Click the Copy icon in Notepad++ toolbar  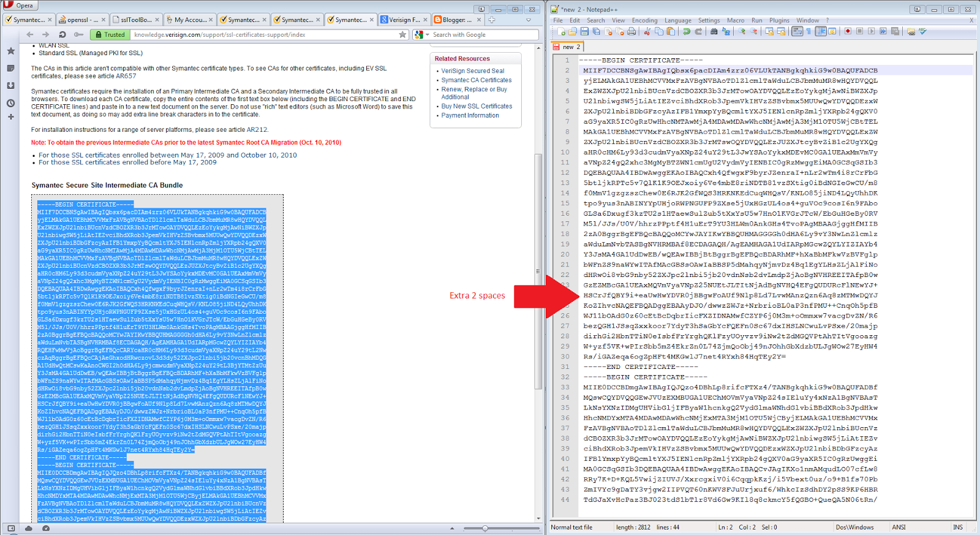pyautogui.click(x=659, y=31)
